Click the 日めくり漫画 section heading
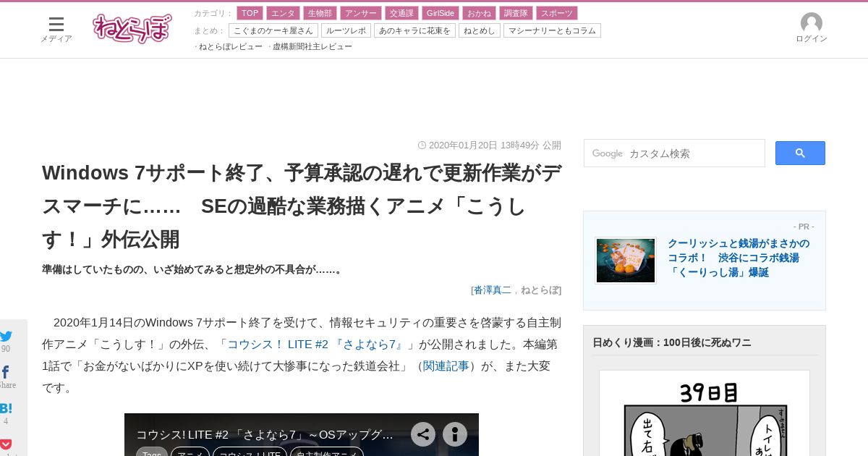 click(x=672, y=342)
